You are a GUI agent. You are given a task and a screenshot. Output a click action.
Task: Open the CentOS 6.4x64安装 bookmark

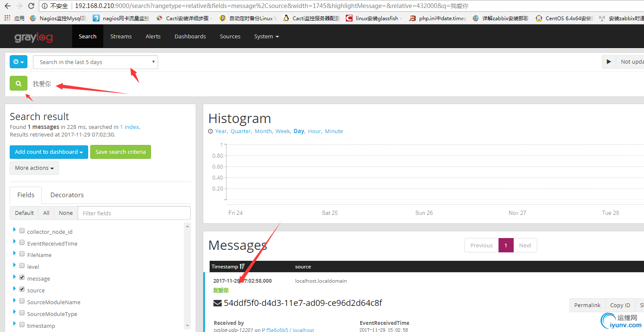click(x=564, y=18)
